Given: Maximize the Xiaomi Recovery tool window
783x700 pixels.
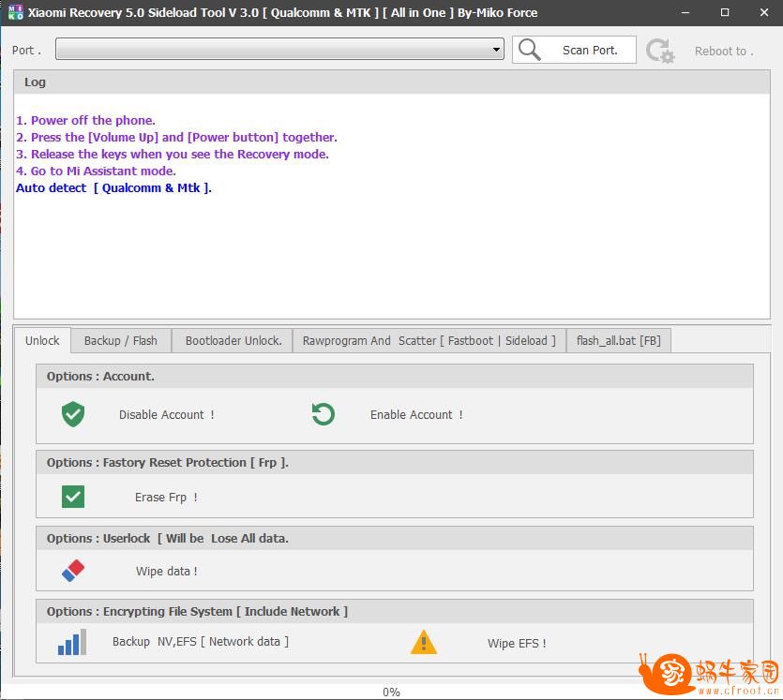Looking at the screenshot, I should pos(725,12).
